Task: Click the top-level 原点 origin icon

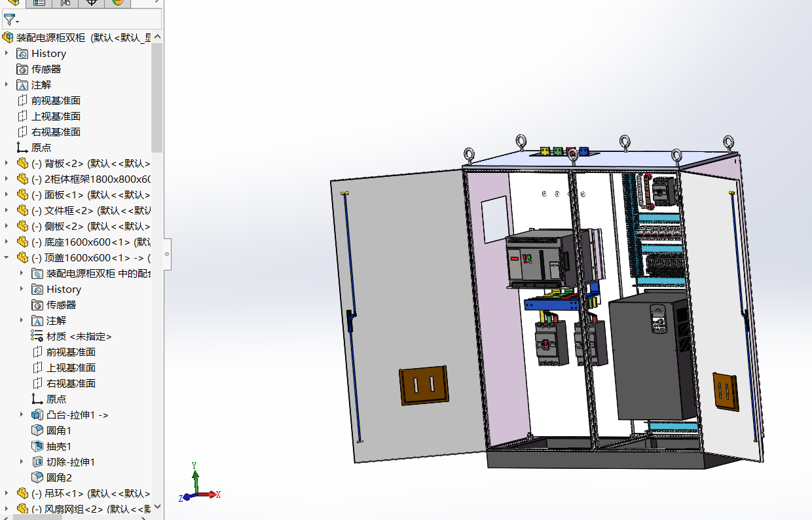Action: 23,147
